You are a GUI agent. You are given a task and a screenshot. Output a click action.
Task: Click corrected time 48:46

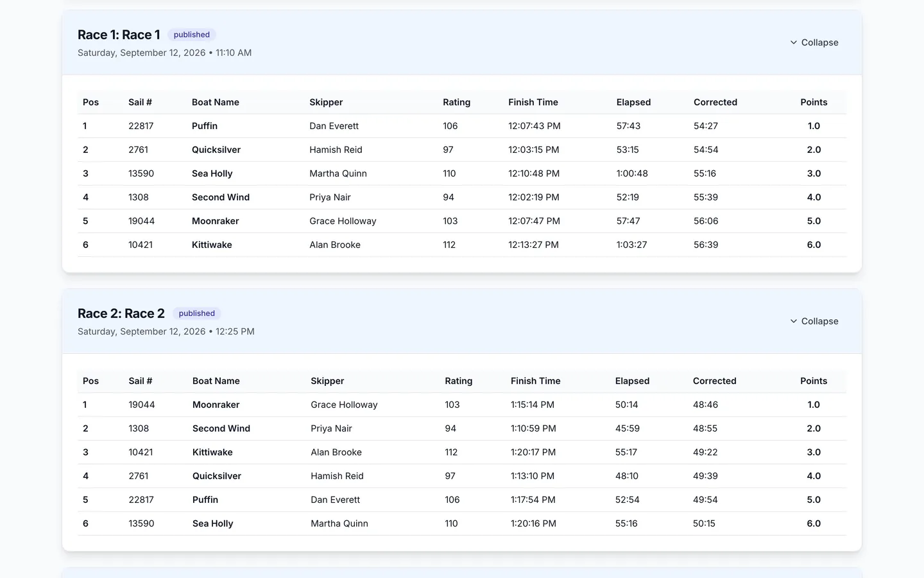coord(705,405)
